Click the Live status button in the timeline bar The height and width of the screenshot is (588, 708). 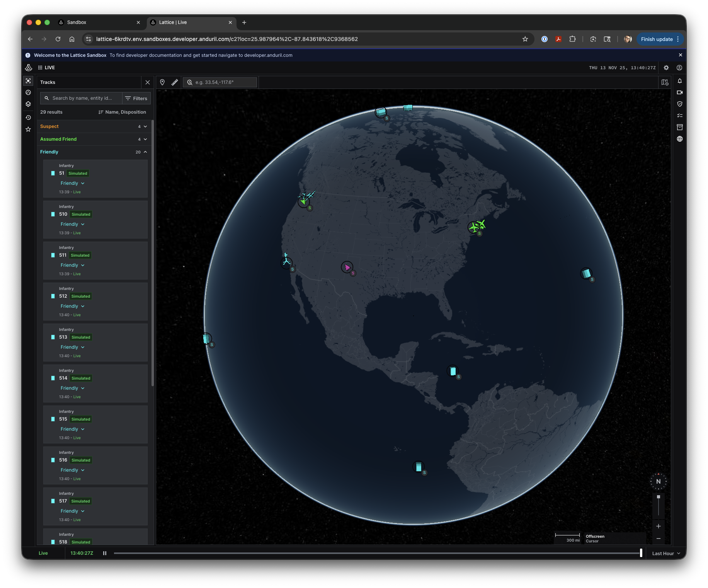point(43,553)
